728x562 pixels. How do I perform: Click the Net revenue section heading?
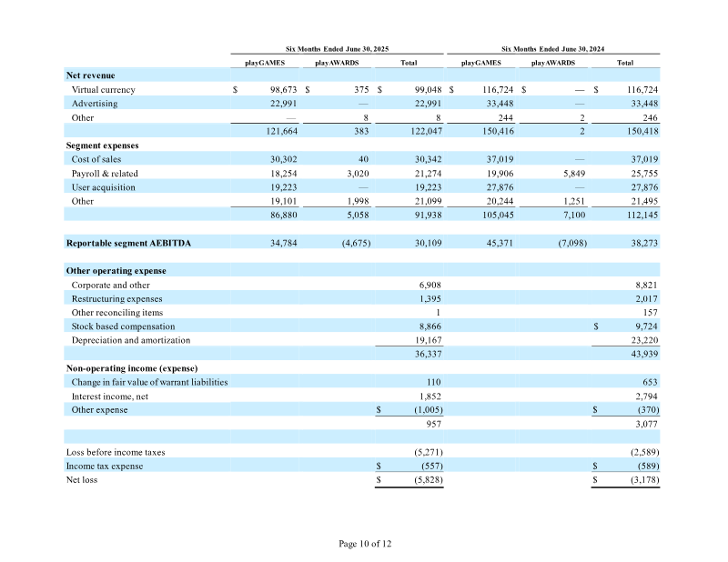(x=90, y=75)
